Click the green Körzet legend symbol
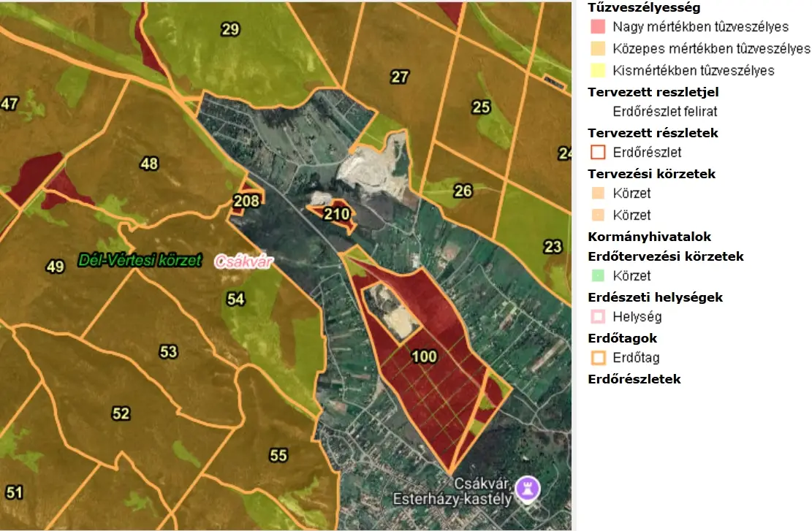Screen dimensions: 812x531 tap(599, 276)
